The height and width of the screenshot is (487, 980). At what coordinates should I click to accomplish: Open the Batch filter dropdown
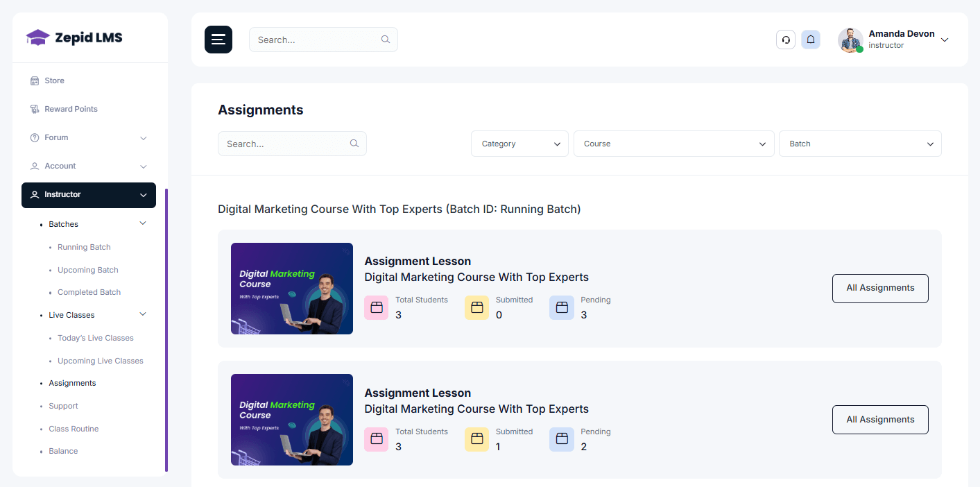[x=859, y=144]
